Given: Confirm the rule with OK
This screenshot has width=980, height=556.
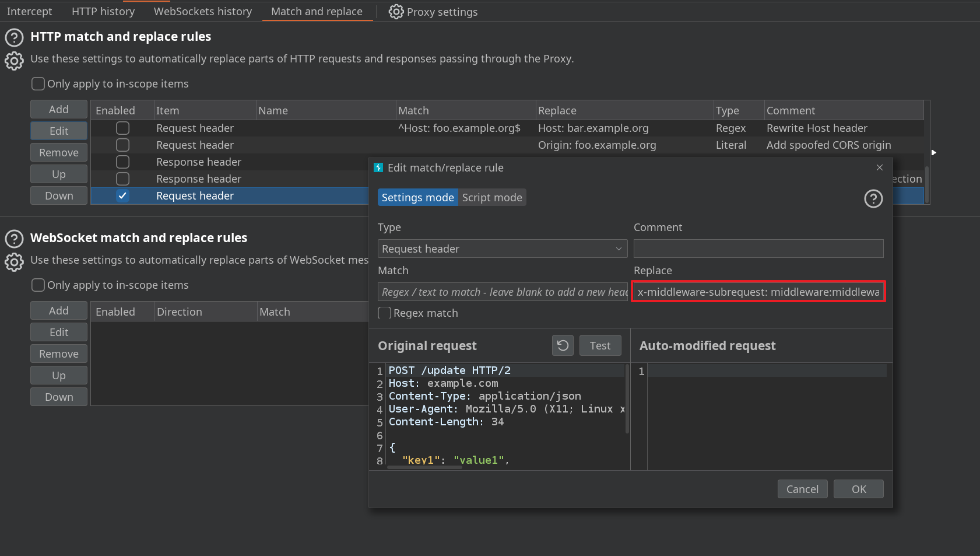Looking at the screenshot, I should tap(858, 489).
